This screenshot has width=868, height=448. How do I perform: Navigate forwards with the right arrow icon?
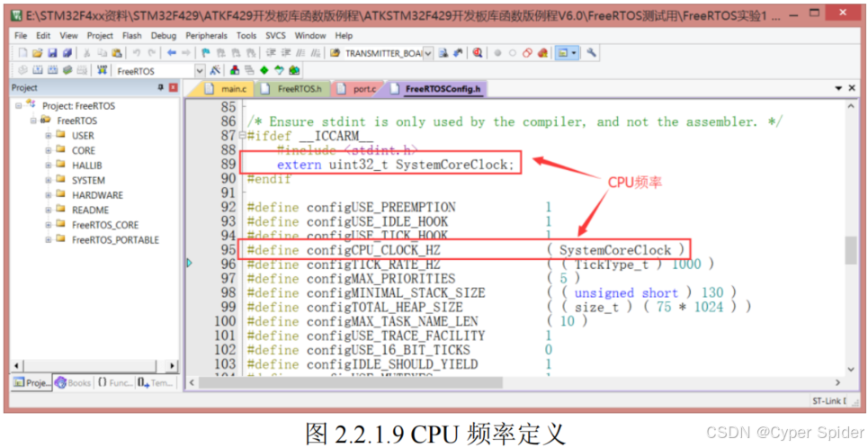[186, 52]
